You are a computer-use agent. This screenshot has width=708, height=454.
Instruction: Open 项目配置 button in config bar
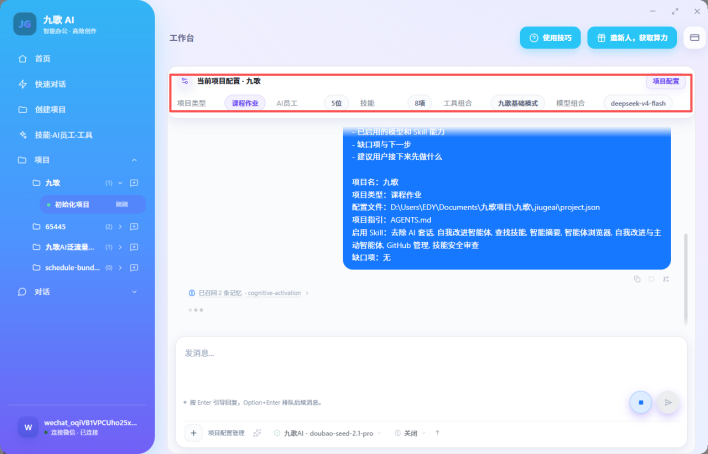tap(666, 81)
